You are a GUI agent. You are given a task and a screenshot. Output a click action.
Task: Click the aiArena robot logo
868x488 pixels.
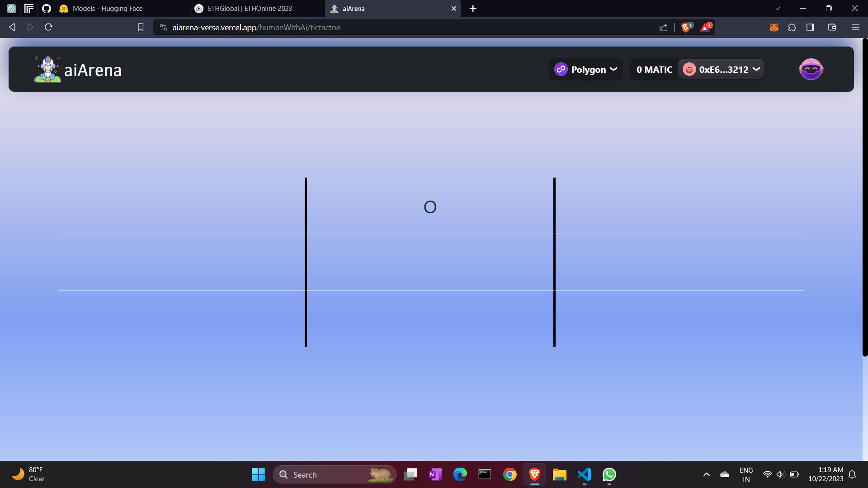coord(47,69)
